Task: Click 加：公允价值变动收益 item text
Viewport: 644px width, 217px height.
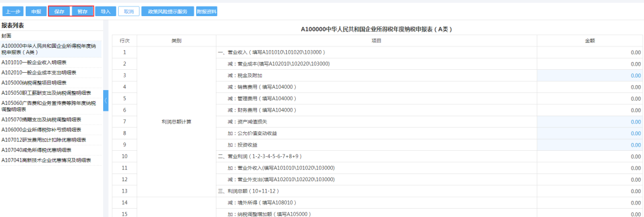Action: [252, 134]
